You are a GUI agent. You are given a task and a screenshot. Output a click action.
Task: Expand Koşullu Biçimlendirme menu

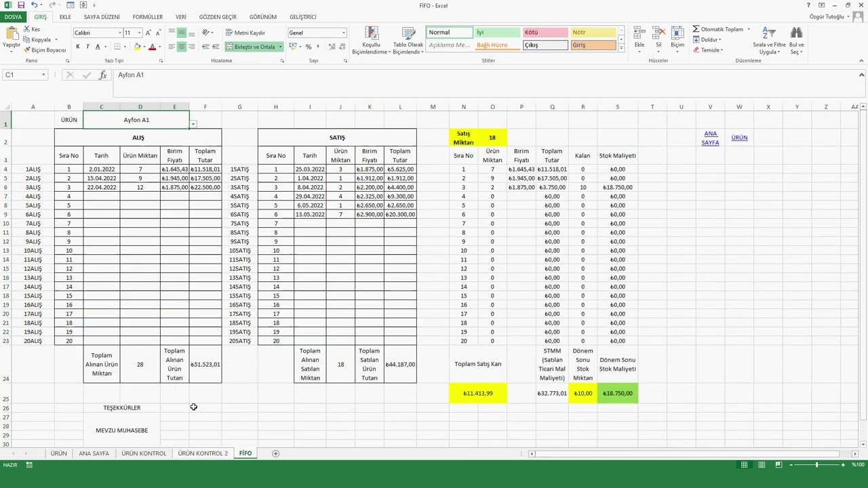pyautogui.click(x=370, y=41)
